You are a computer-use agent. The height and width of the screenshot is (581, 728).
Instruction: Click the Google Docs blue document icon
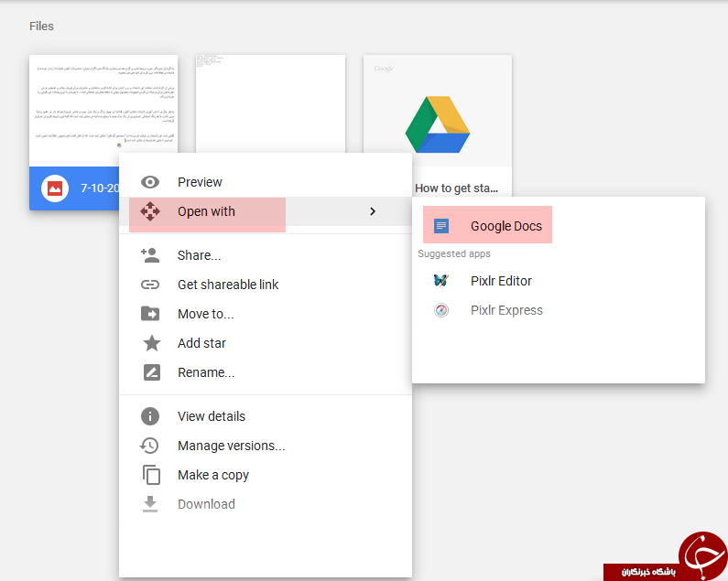click(441, 226)
